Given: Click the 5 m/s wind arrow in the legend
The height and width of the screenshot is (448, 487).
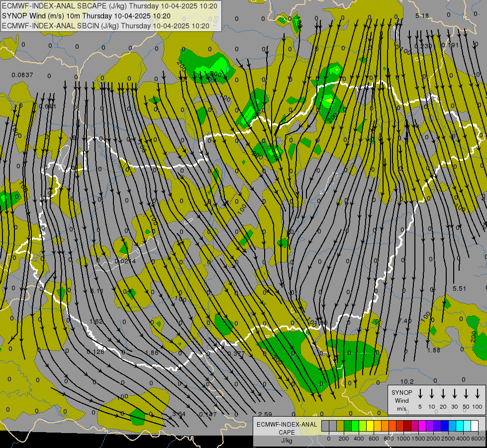Looking at the screenshot, I should point(420,394).
